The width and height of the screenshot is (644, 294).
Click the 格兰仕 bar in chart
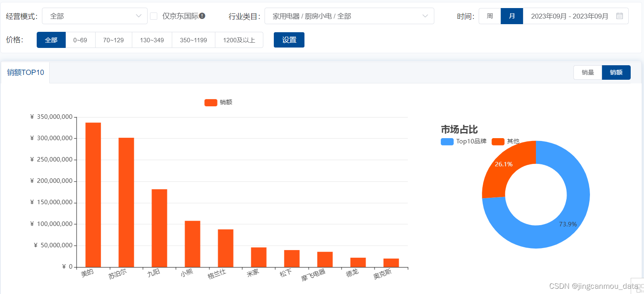[x=225, y=248]
